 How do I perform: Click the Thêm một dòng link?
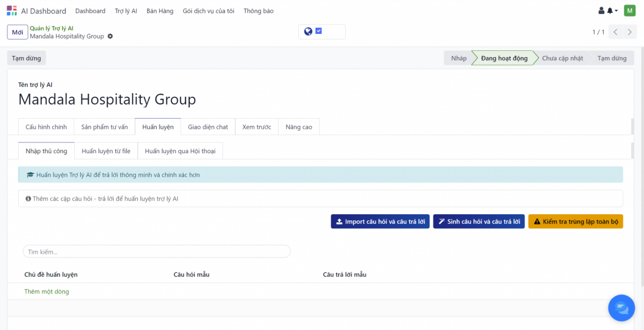point(46,292)
